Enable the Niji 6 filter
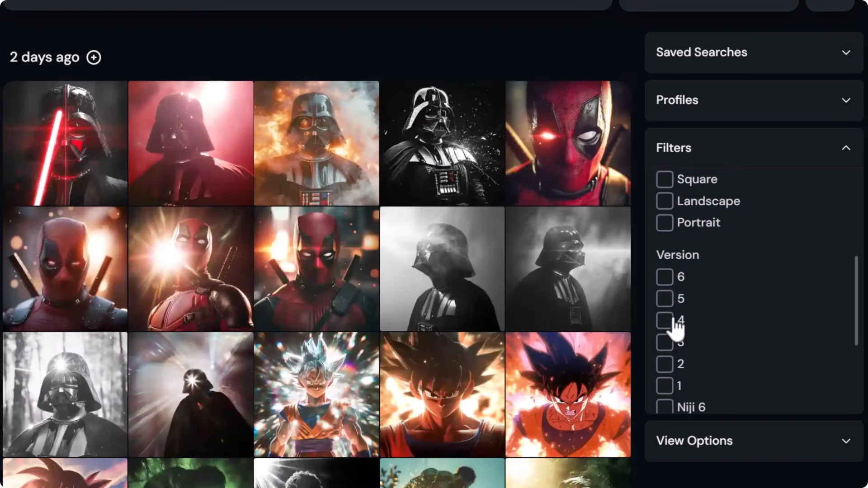Image resolution: width=868 pixels, height=488 pixels. click(665, 407)
